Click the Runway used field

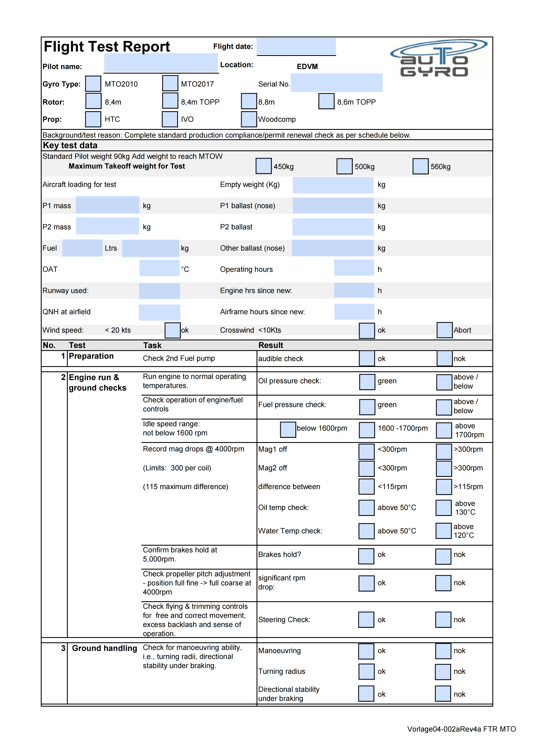160,291
